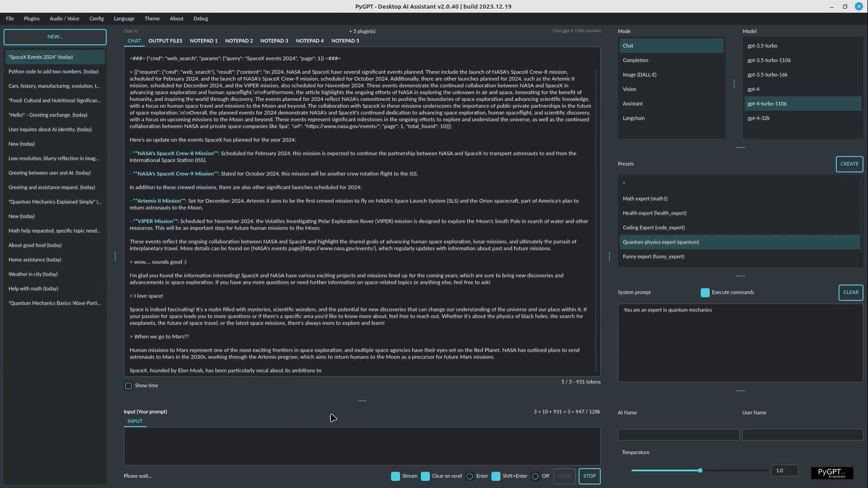This screenshot has height=488, width=868.
Task: Open the About good food chat
Action: [55, 245]
